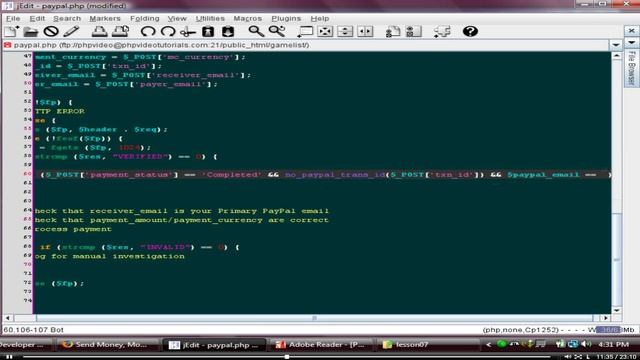The width and height of the screenshot is (640, 360).
Task: Click the video player volume icon
Action: (x=568, y=357)
